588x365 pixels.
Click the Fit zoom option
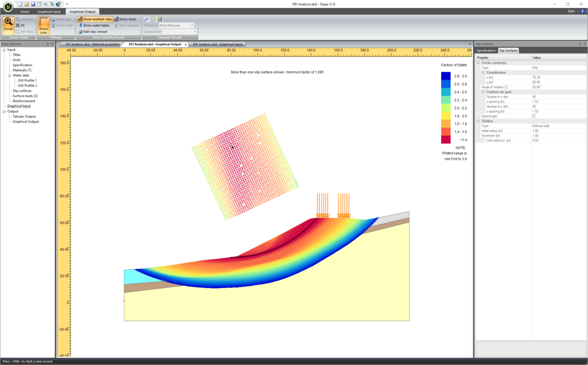pyautogui.click(x=21, y=25)
